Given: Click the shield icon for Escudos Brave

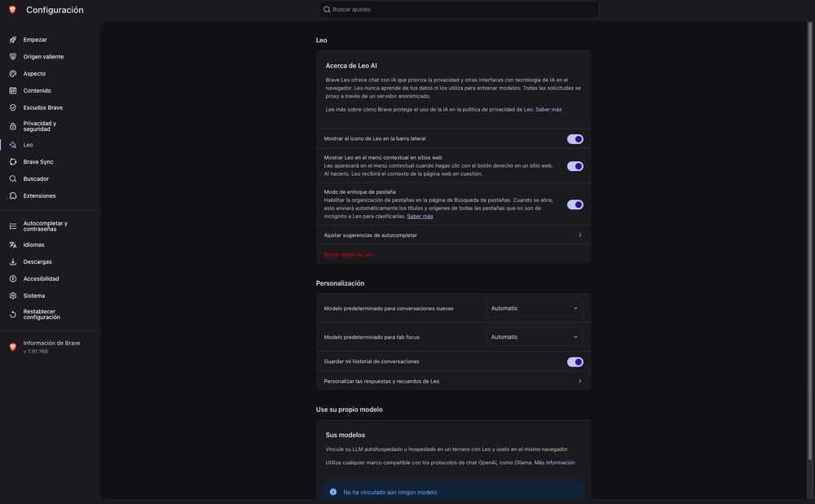Looking at the screenshot, I should pyautogui.click(x=13, y=108).
